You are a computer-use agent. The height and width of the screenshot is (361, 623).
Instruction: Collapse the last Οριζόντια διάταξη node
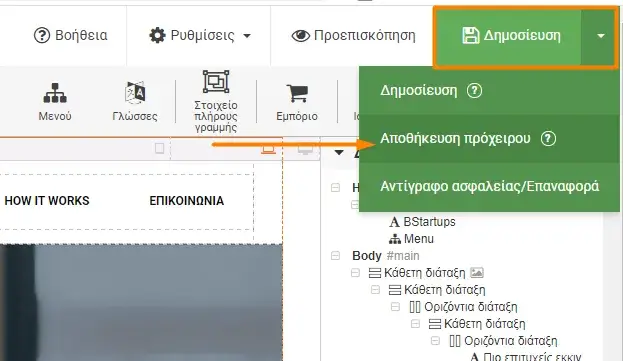pos(435,341)
